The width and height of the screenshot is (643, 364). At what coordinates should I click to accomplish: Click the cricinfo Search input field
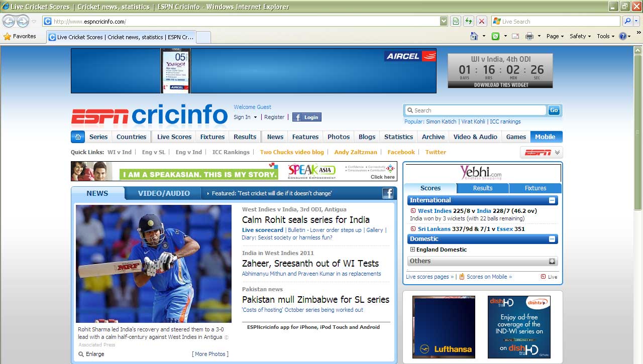click(x=475, y=110)
